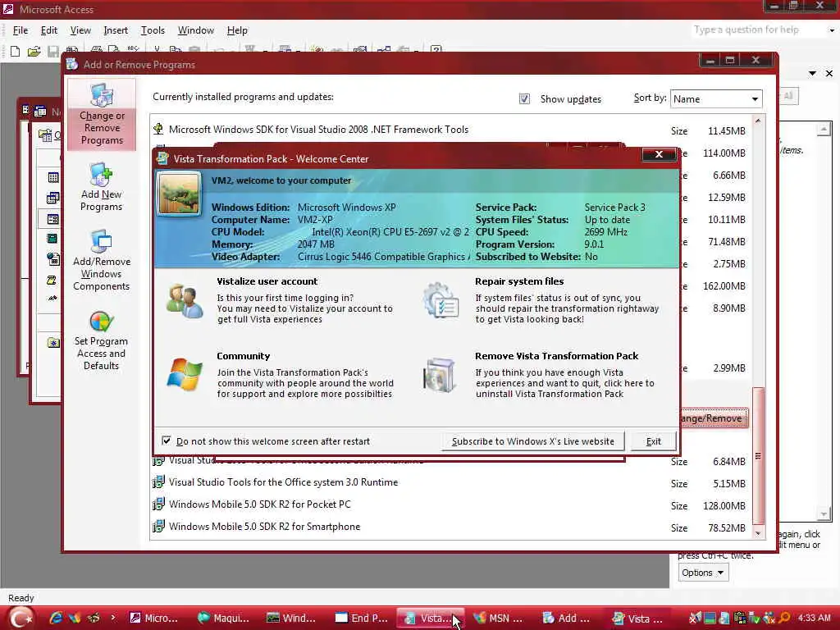This screenshot has width=840, height=630.
Task: Open Remove Vista Transformation Pack link
Action: pos(557,356)
